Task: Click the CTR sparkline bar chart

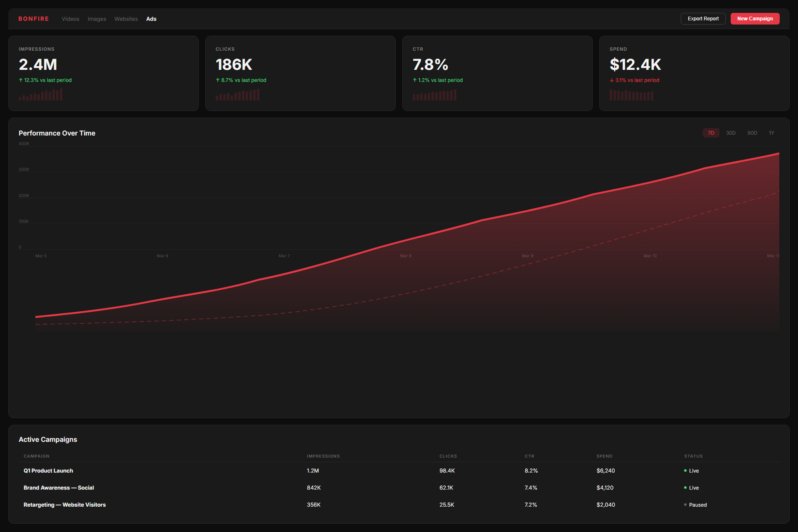Action: (434, 95)
